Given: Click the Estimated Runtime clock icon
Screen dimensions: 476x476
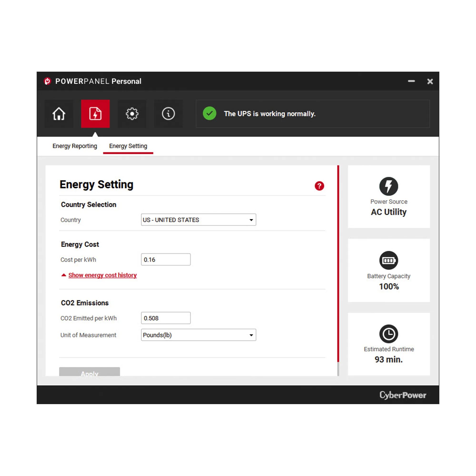Looking at the screenshot, I should (389, 333).
